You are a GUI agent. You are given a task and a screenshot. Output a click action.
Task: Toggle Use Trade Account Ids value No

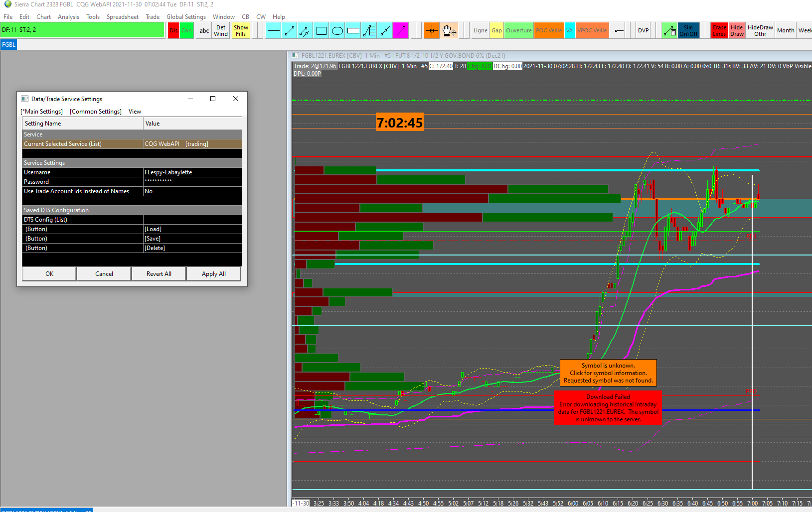tap(192, 191)
